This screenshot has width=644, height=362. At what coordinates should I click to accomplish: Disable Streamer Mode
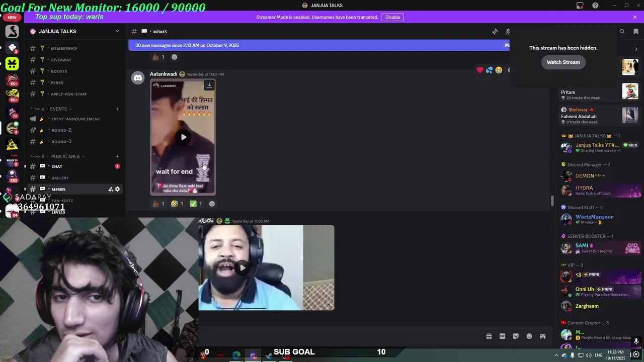393,17
